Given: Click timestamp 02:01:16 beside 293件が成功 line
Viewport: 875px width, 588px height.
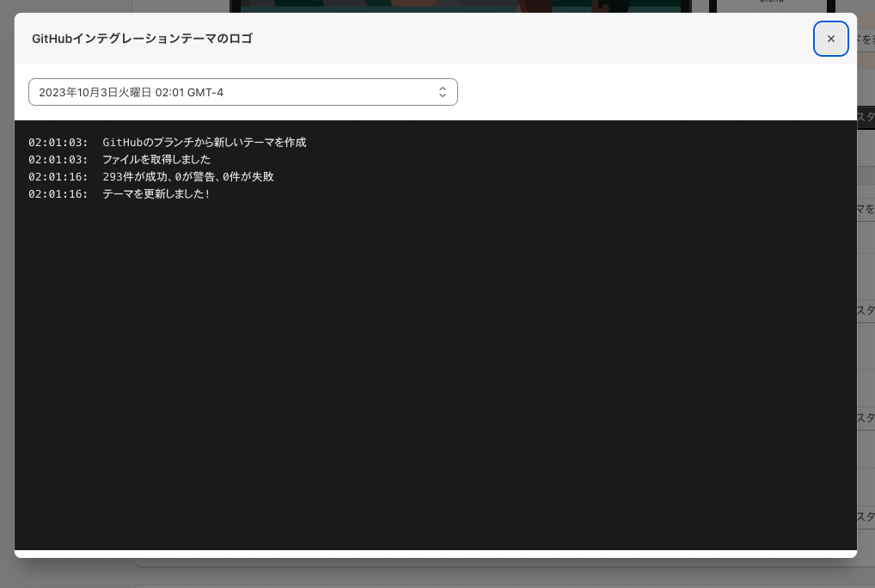Looking at the screenshot, I should [58, 177].
